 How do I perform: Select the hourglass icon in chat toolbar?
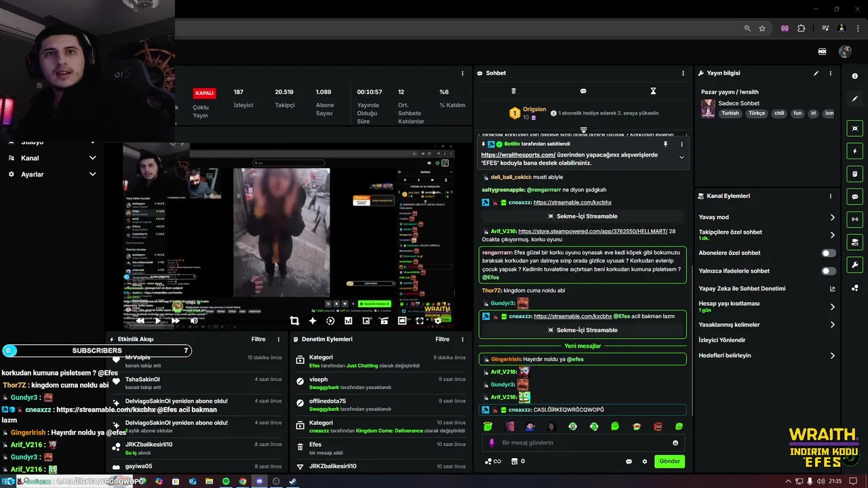click(x=653, y=91)
